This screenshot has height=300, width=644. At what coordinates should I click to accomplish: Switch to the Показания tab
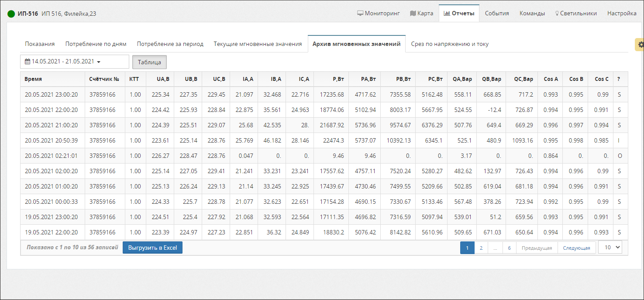pos(40,44)
